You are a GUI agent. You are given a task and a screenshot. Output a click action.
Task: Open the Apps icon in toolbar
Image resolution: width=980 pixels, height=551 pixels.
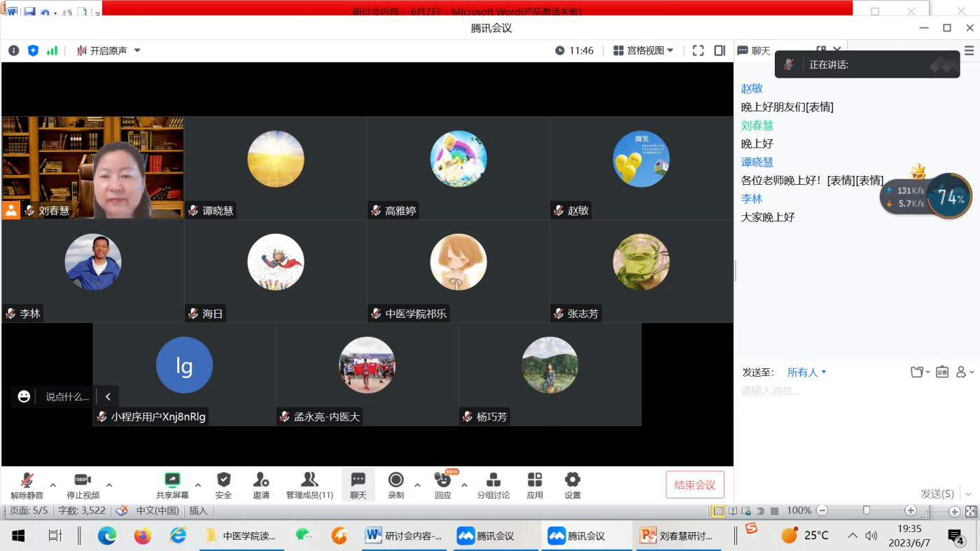[x=535, y=484]
